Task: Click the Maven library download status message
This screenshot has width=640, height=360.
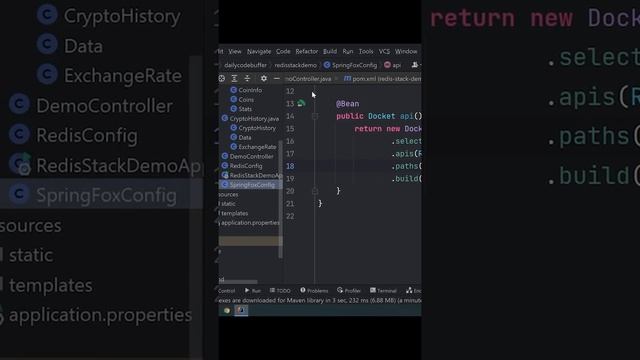Action: (x=320, y=300)
